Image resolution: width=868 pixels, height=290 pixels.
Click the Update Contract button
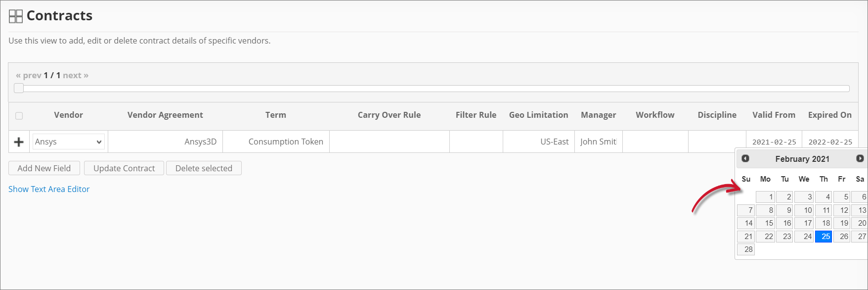pyautogui.click(x=124, y=168)
